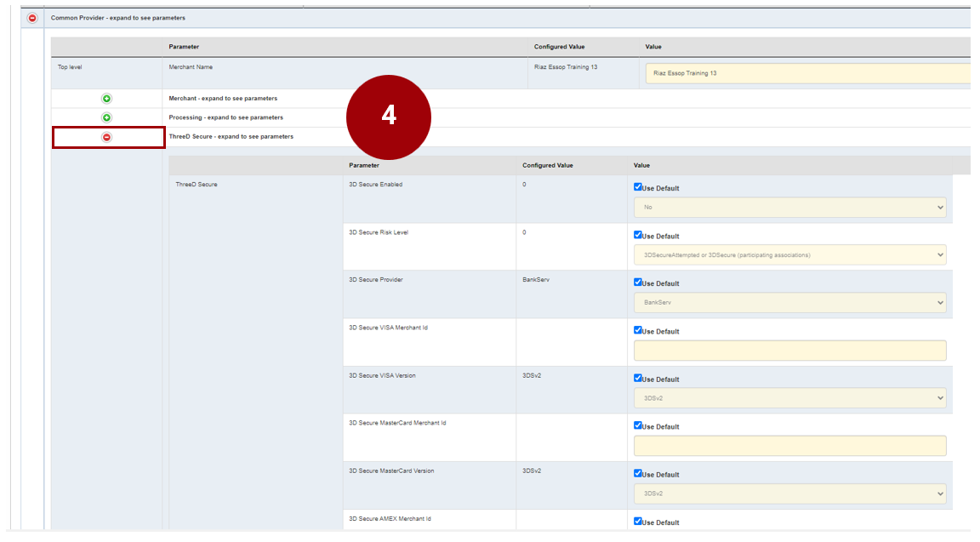Toggle Use Default for MasterCard Merchant Id
This screenshot has width=980, height=542.
click(x=637, y=425)
